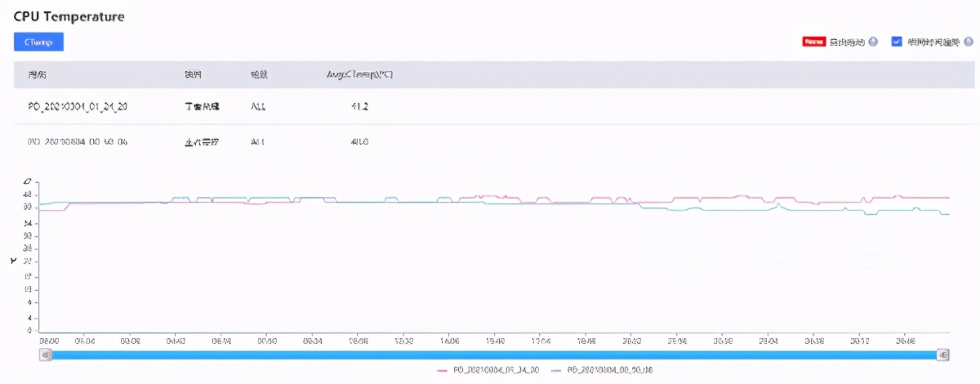Click the second column header in the table
980x384 pixels.
193,74
